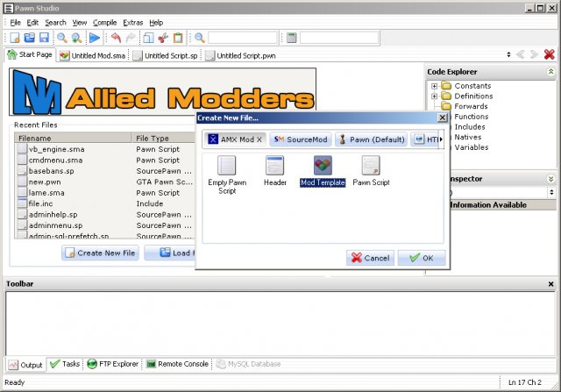Open the Inspector combo box stepper
Screen dimensions: 561x392
pos(551,192)
